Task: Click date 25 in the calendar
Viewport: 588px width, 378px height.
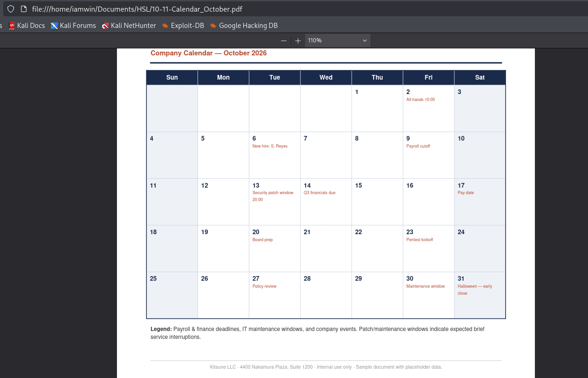Action: click(153, 278)
